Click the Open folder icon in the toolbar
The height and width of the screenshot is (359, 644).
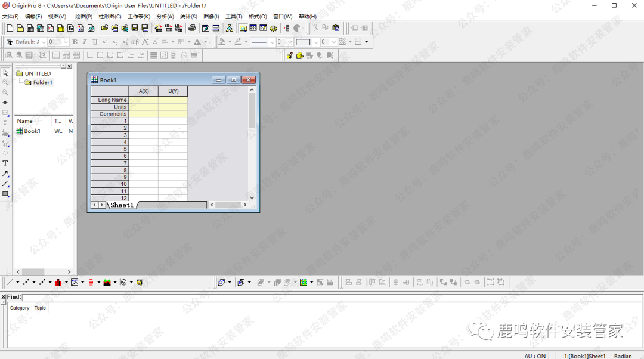click(104, 28)
